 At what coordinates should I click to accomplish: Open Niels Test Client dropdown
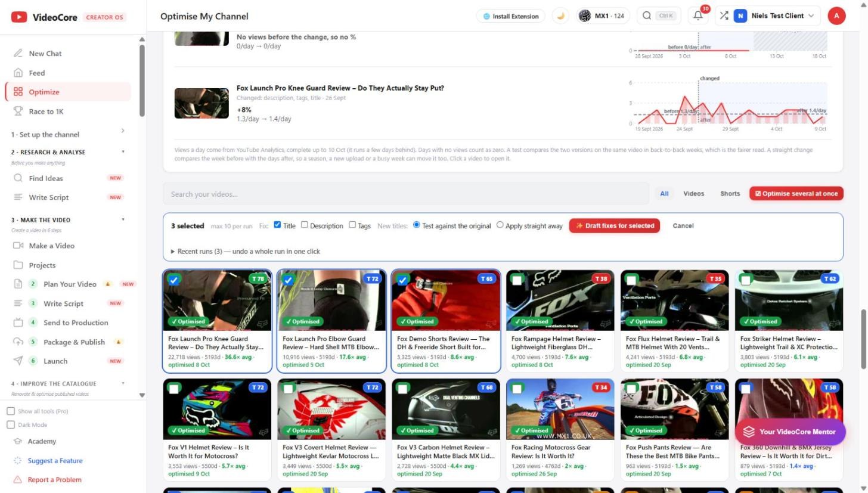click(767, 16)
